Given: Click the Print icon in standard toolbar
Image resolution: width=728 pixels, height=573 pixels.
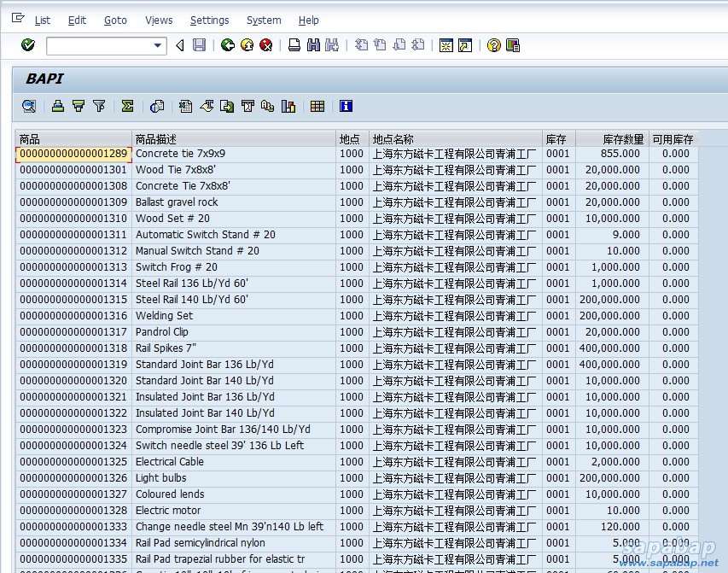Looking at the screenshot, I should pyautogui.click(x=294, y=45).
